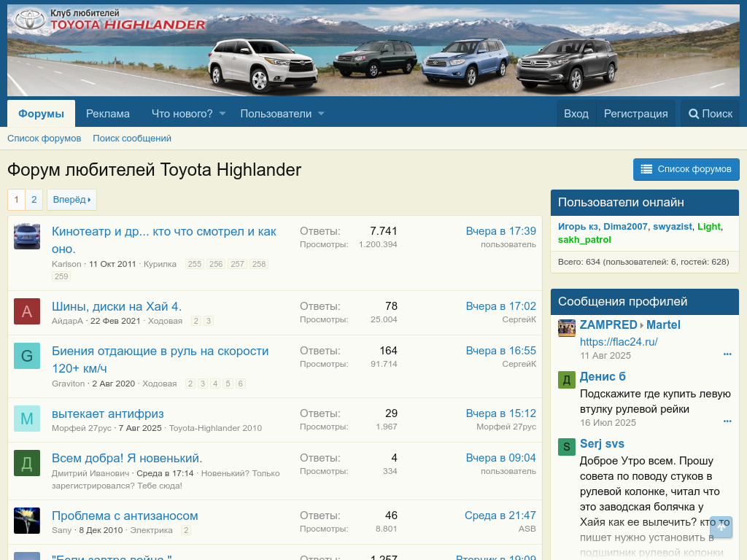
Task: Open latest post 'Вчера в 16:55'
Action: [x=500, y=351]
